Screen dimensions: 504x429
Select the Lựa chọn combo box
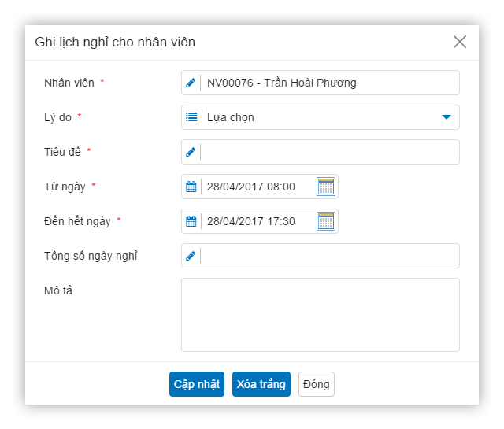point(321,117)
